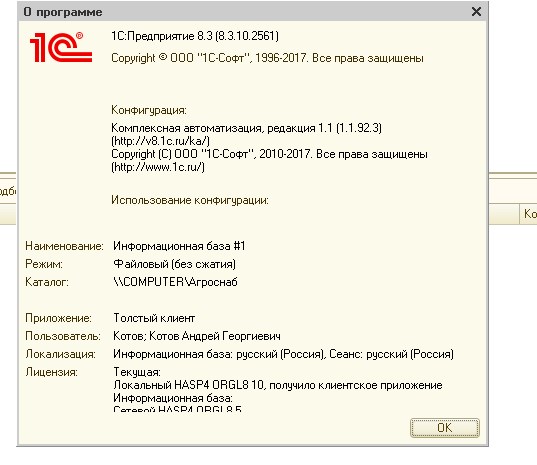Screen dimensions: 537x465
Task: Click the Приложение: label
Action: [58, 318]
